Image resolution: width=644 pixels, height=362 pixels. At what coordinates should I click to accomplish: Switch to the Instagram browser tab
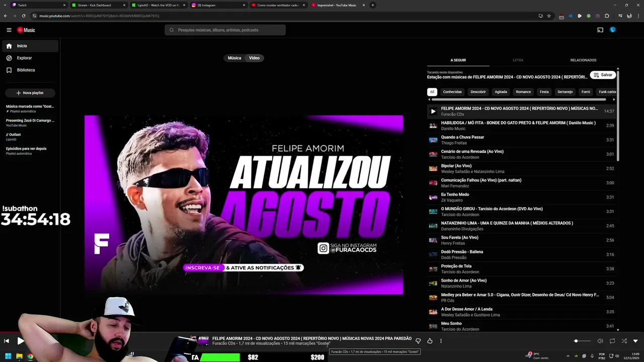point(218,5)
